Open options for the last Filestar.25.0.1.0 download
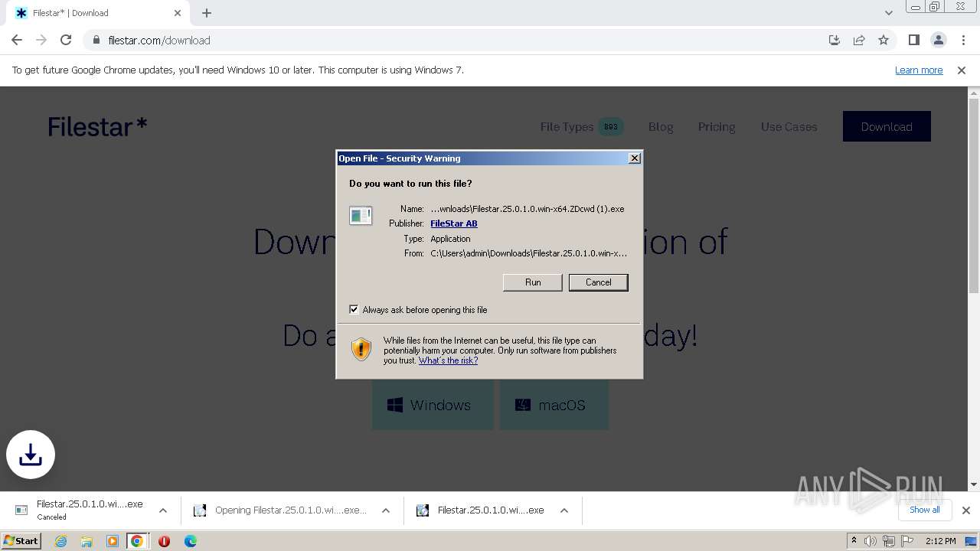Viewport: 980px width, 551px height. tap(564, 510)
